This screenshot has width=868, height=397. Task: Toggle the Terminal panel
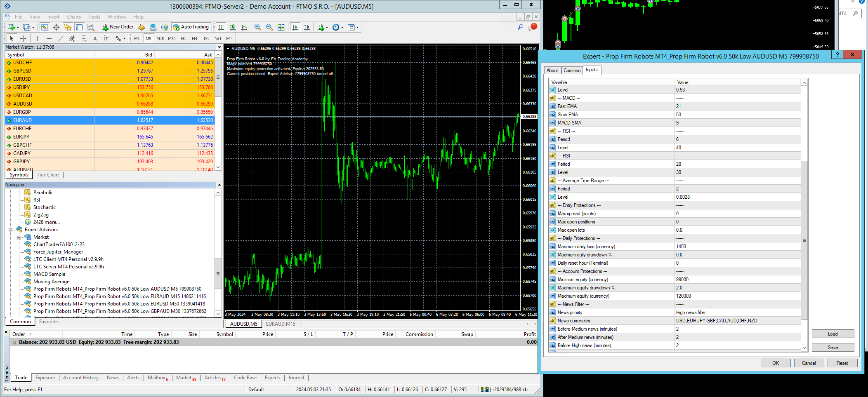click(x=79, y=27)
